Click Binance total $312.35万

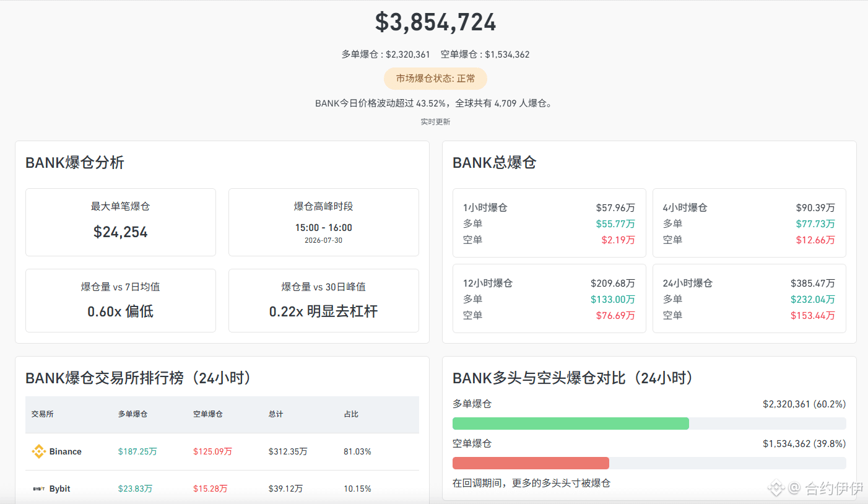point(288,452)
